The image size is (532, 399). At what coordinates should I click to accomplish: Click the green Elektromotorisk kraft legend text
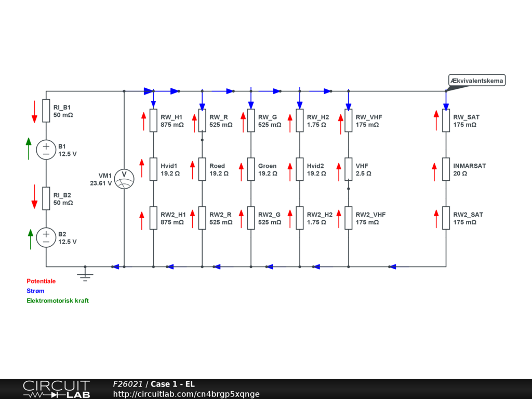[58, 301]
